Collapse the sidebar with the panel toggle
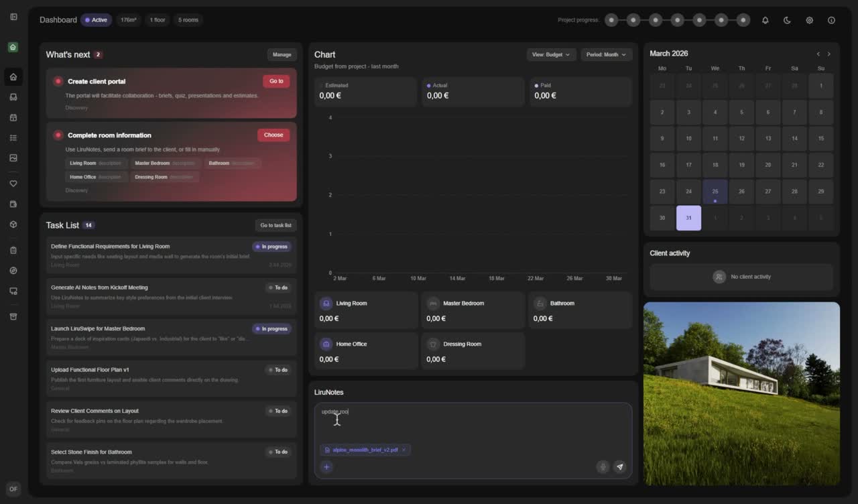 pos(13,17)
